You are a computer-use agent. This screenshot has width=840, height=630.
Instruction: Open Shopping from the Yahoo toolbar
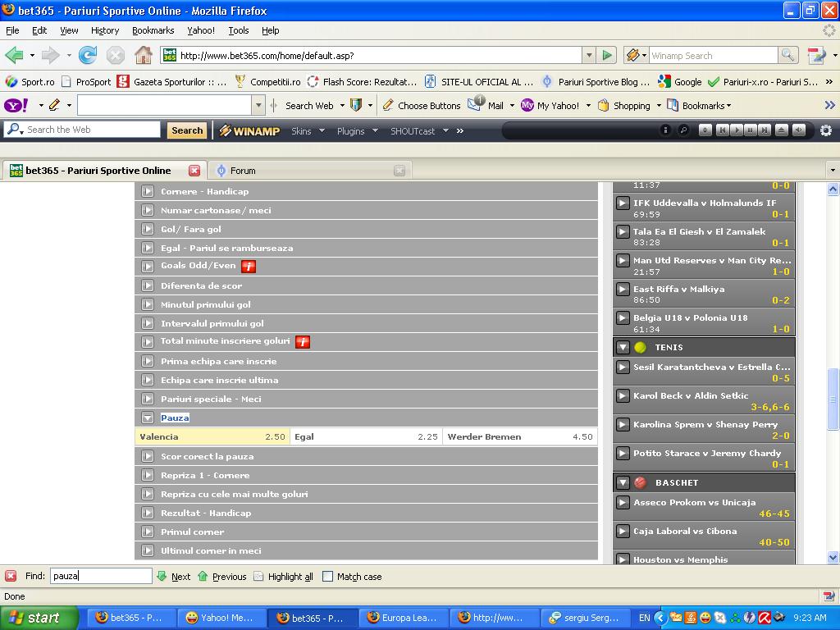[x=624, y=106]
